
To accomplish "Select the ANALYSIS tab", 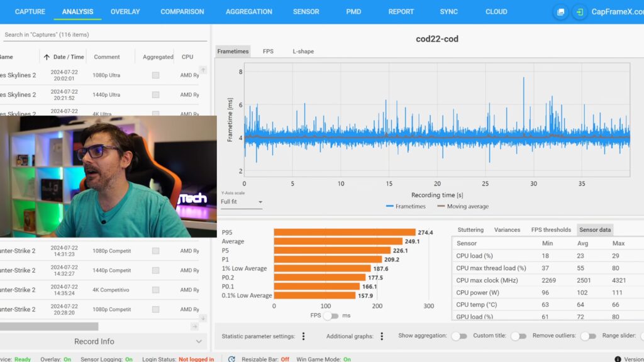I will point(77,12).
